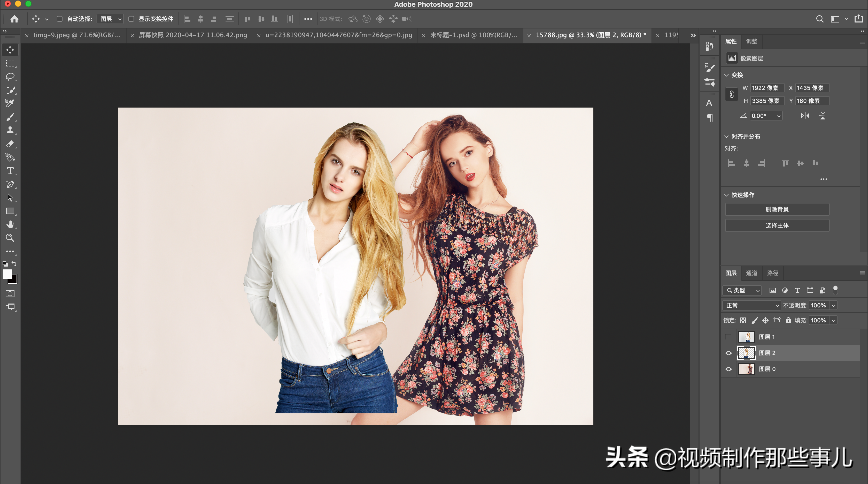Image resolution: width=868 pixels, height=484 pixels.
Task: Select the Eraser tool
Action: [x=10, y=144]
